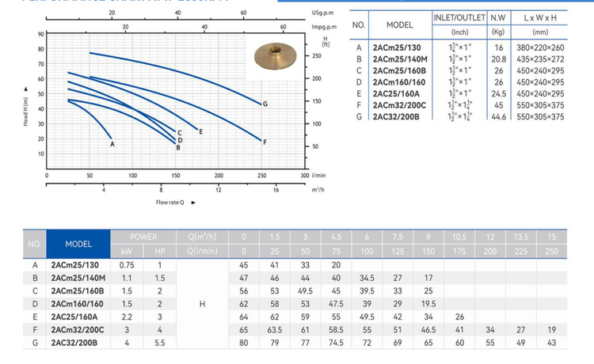The image size is (594, 364).
Task: Click the POWER header in the performance table
Action: [143, 237]
